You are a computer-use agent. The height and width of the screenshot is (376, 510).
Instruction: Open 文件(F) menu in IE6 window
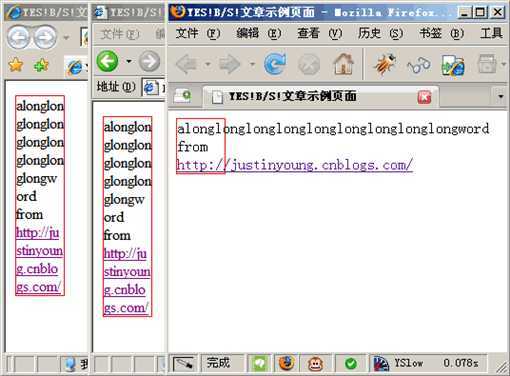(120, 34)
